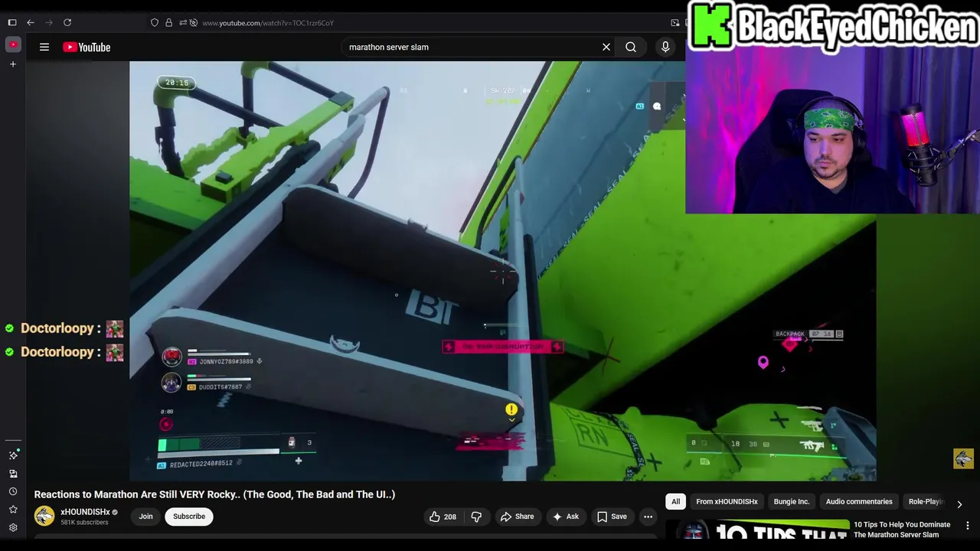Open options menu for '10 Tips' video
Viewport: 980px width, 551px height.
coord(968,526)
